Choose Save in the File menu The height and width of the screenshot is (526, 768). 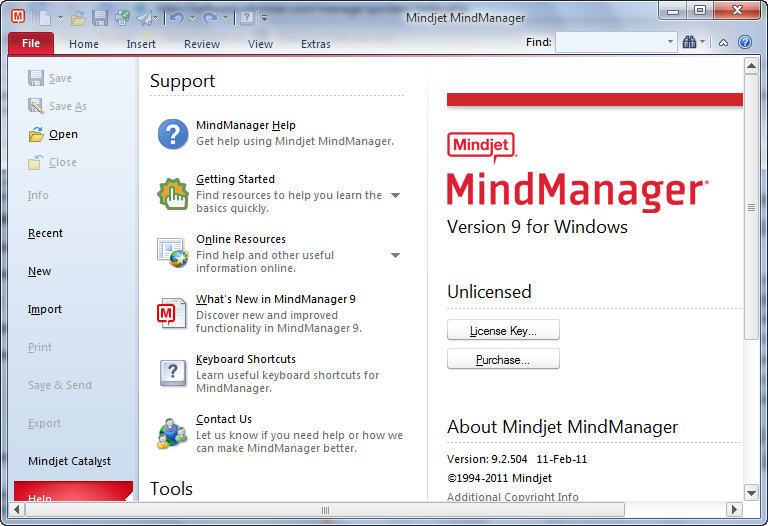coord(50,78)
